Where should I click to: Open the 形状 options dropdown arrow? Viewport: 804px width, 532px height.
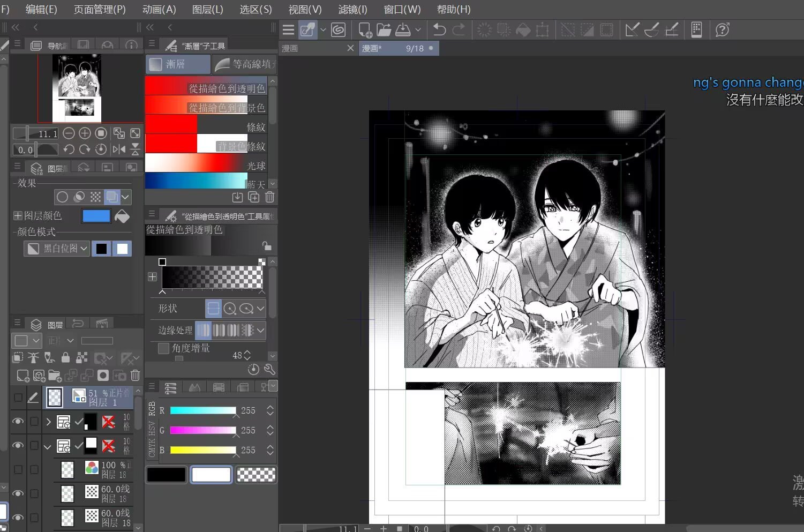click(x=261, y=309)
